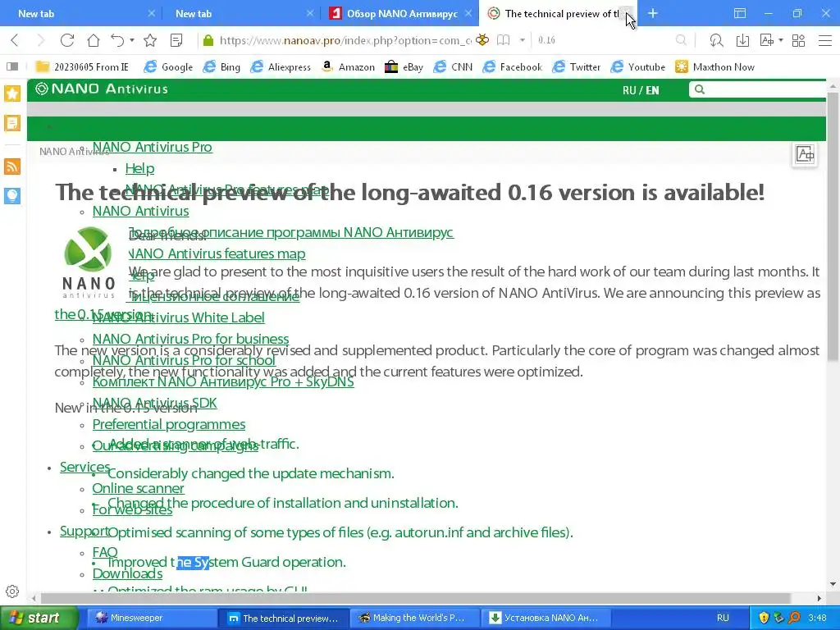Image resolution: width=840 pixels, height=630 pixels.
Task: Open the Downloads link
Action: (x=127, y=573)
